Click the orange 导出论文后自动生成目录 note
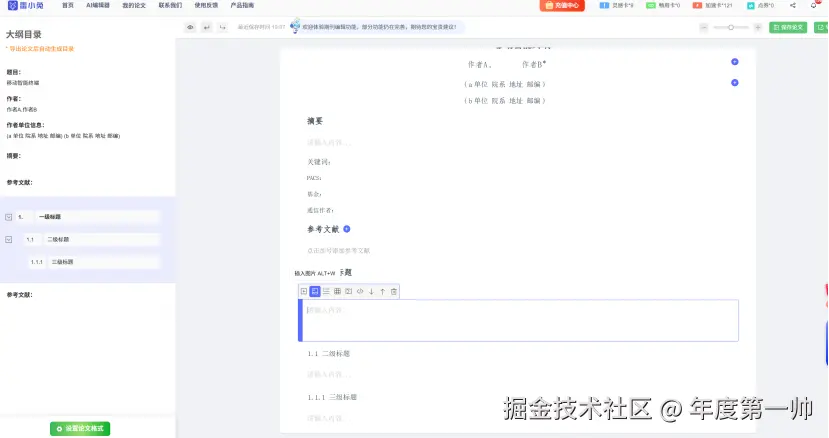Image resolution: width=829 pixels, height=438 pixels. point(40,49)
